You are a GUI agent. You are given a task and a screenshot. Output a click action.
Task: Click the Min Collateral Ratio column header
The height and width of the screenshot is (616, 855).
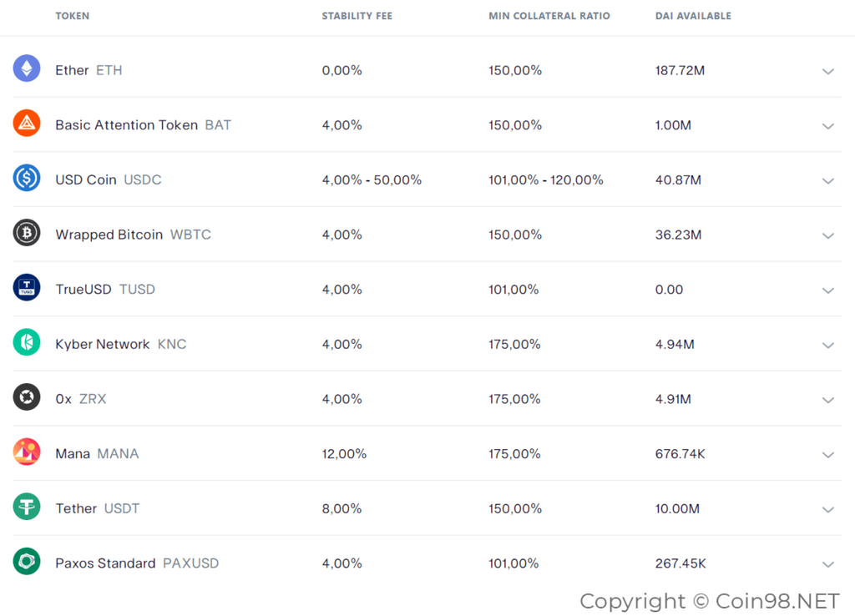(549, 16)
